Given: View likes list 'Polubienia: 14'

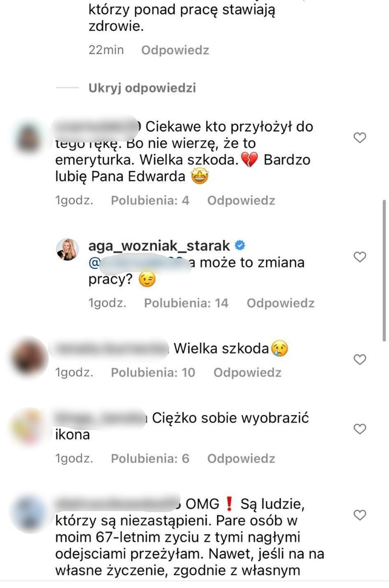Looking at the screenshot, I should [186, 303].
